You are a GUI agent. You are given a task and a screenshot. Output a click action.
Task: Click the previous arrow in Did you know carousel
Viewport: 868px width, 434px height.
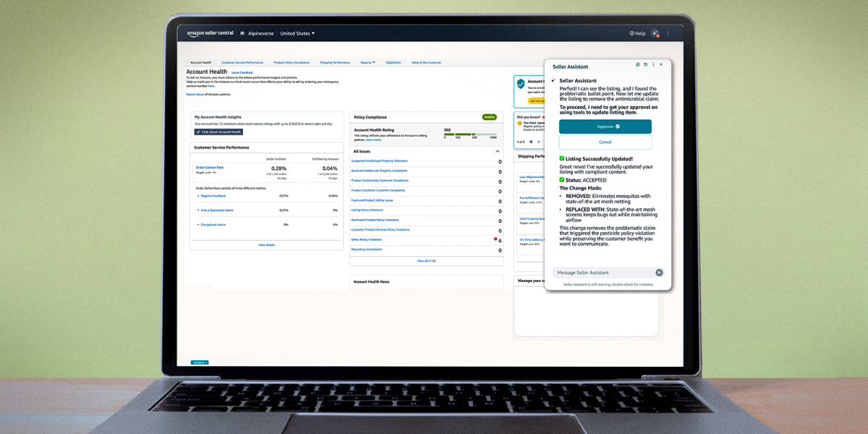click(530, 142)
